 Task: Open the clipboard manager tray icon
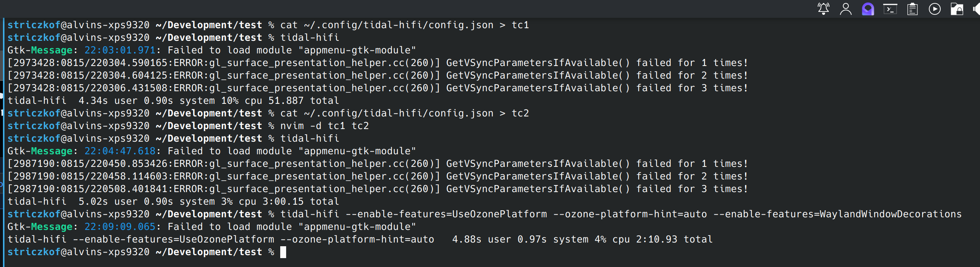[x=913, y=9]
